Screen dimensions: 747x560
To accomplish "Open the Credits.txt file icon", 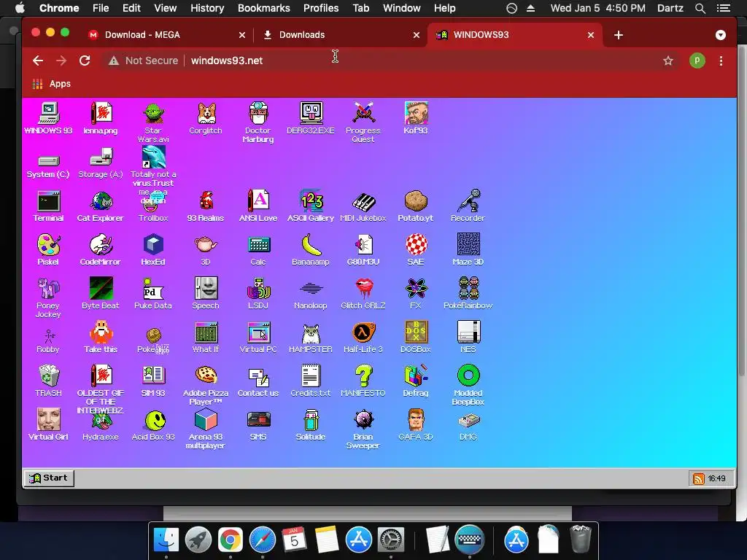I will tap(311, 381).
